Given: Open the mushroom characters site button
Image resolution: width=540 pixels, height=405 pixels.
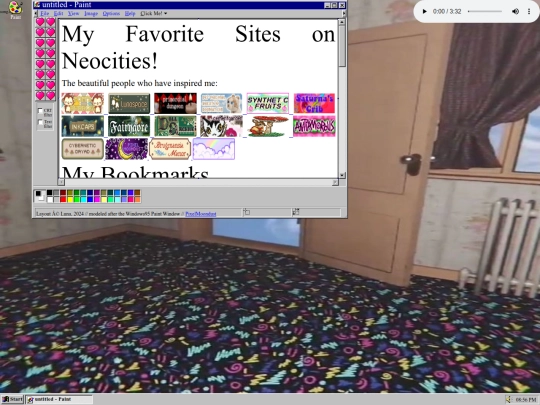Looking at the screenshot, I should click(268, 126).
